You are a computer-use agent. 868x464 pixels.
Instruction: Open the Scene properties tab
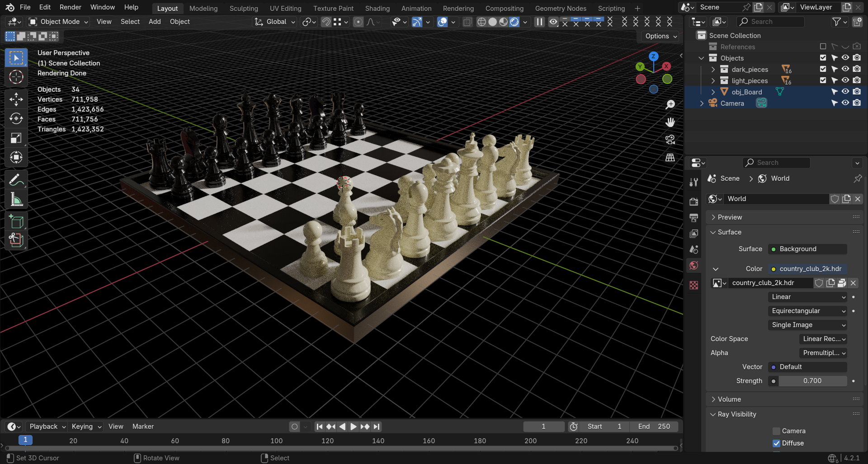(x=694, y=249)
